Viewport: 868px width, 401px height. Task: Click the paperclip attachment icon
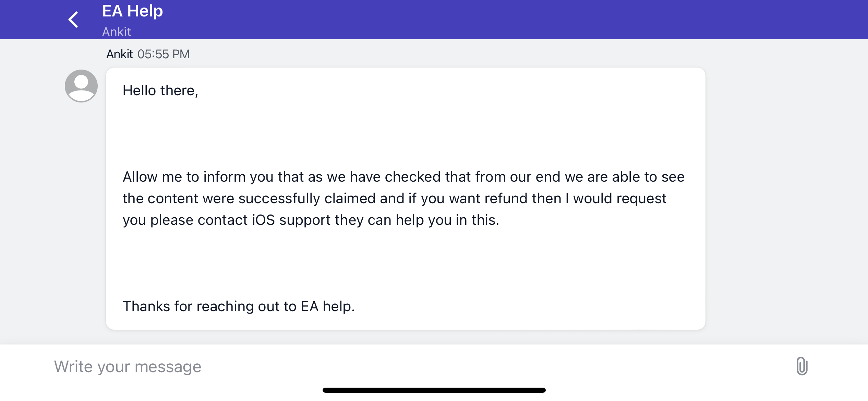802,366
